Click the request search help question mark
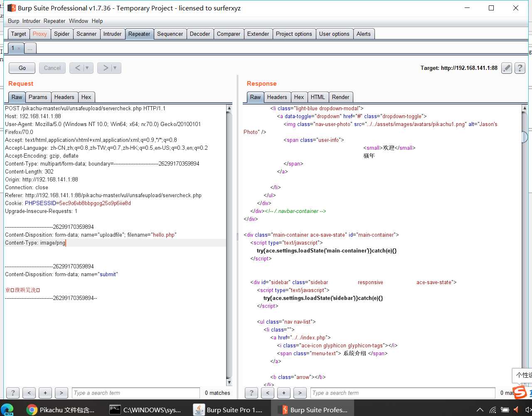The image size is (532, 416). [x=13, y=393]
